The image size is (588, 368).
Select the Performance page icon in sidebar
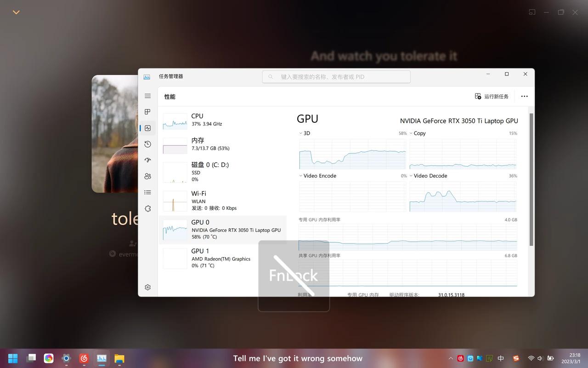click(147, 128)
